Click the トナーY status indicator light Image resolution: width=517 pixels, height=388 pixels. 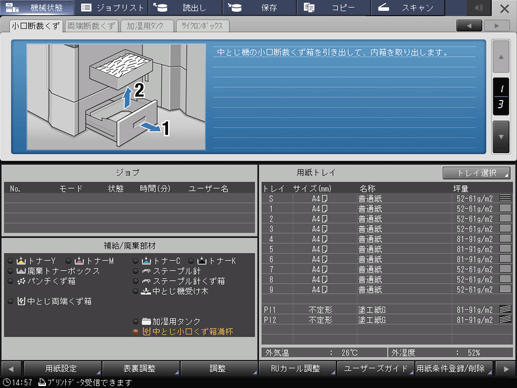[10, 261]
